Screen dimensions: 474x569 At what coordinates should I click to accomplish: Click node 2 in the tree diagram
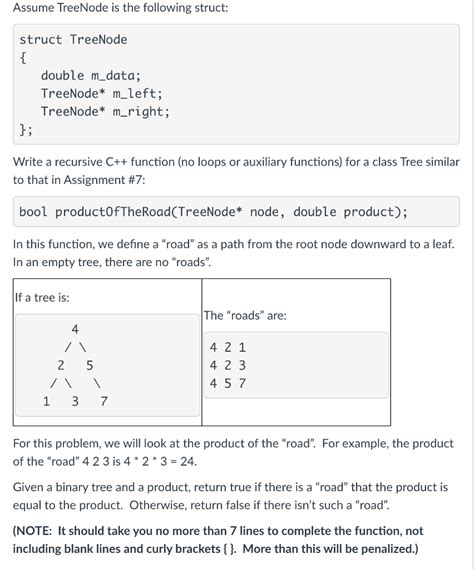[61, 365]
